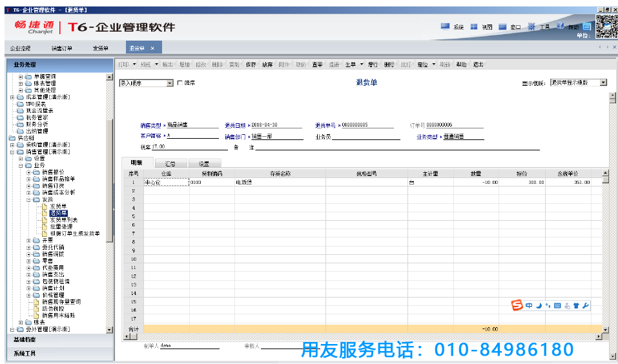Click the tree panel scroll down arrow
This screenshot has height=364, width=618.
click(110, 330)
